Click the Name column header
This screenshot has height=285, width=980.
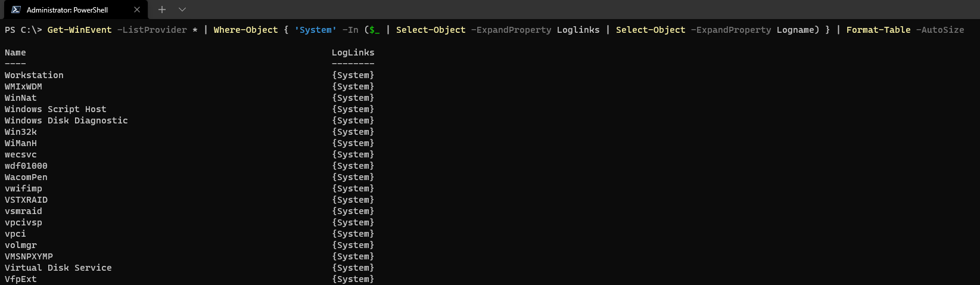[x=15, y=52]
